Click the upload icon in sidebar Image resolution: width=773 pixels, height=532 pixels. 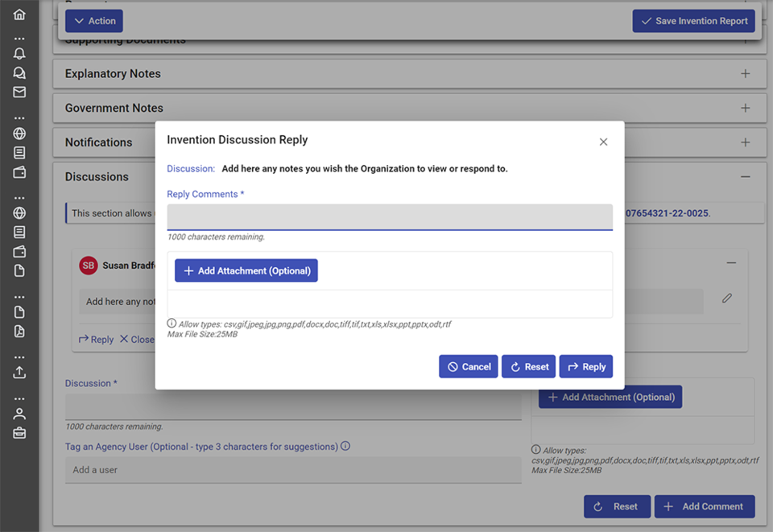click(x=19, y=373)
